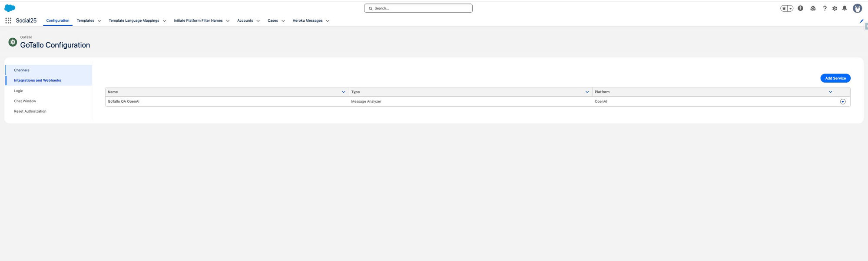Expand the Initiate Platform Filter Names chevron
Viewport: 868px width, 261px height.
228,21
